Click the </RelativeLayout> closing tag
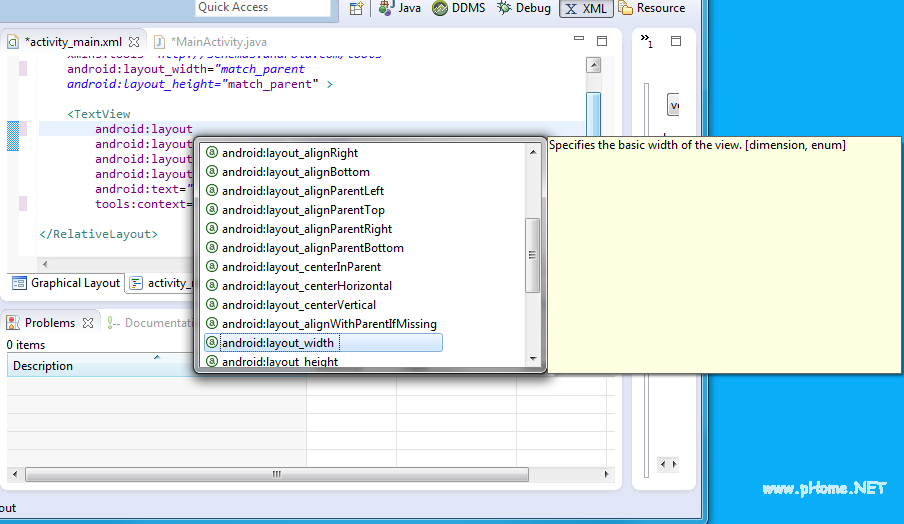The width and height of the screenshot is (904, 524). pyautogui.click(x=99, y=234)
